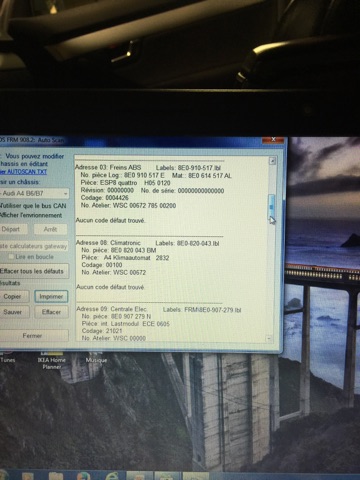This screenshot has width=360, height=480.
Task: Click the Copier results button
Action: pos(13,296)
